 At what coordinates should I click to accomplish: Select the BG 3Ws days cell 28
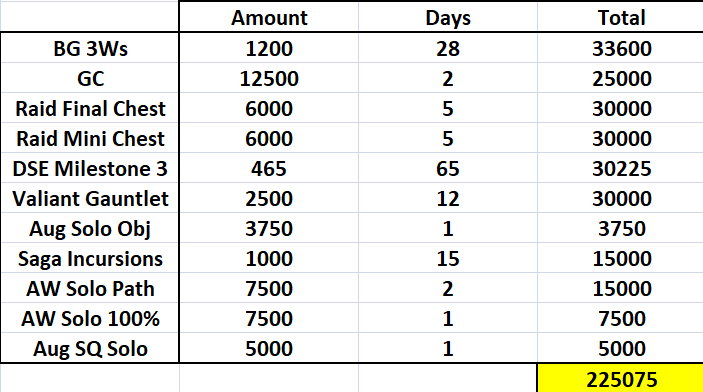click(x=447, y=48)
